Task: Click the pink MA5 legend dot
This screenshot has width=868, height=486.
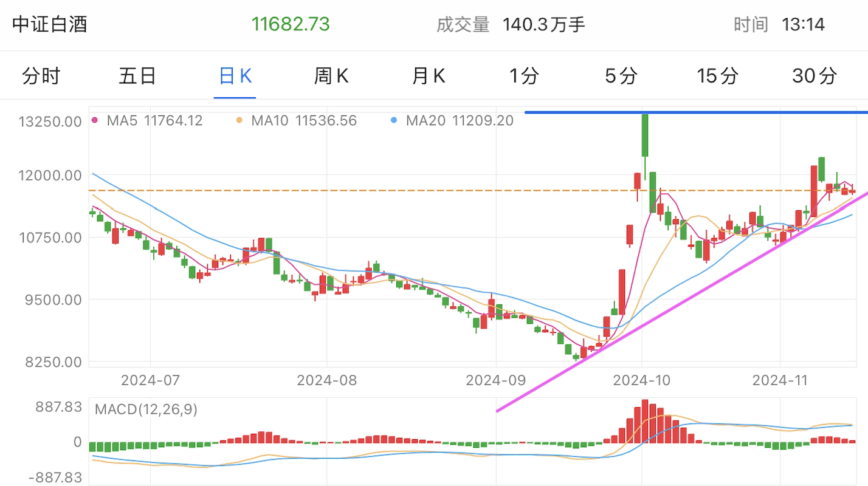Action: [95, 120]
